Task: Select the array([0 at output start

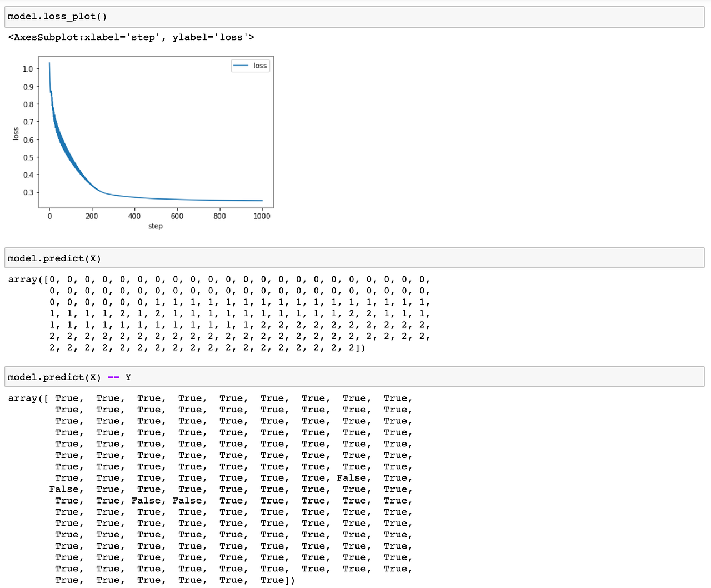Action: click(x=31, y=280)
